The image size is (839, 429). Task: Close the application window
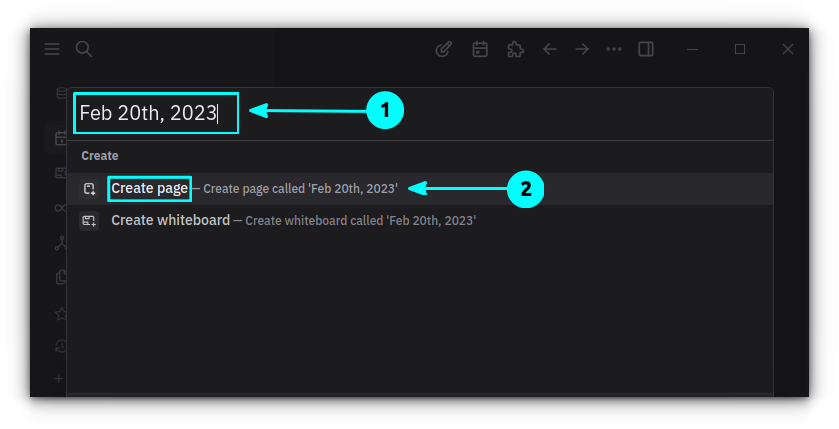click(788, 49)
